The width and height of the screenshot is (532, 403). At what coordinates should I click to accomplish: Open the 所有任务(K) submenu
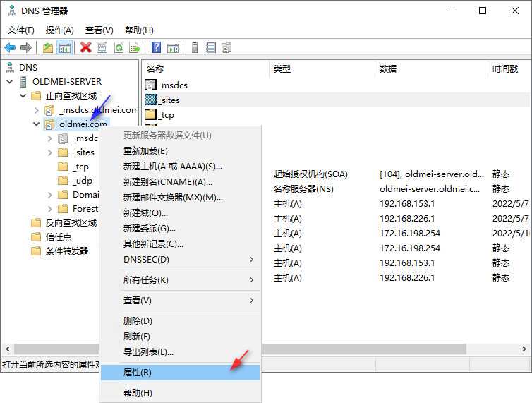tap(180, 279)
